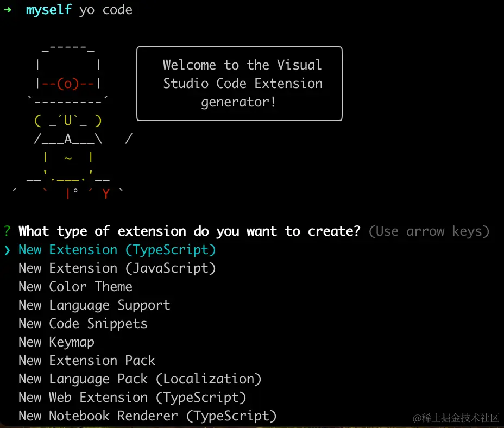Click the cyan selection chevron pointer
Viewport: 504px width, 428px height.
pos(7,250)
